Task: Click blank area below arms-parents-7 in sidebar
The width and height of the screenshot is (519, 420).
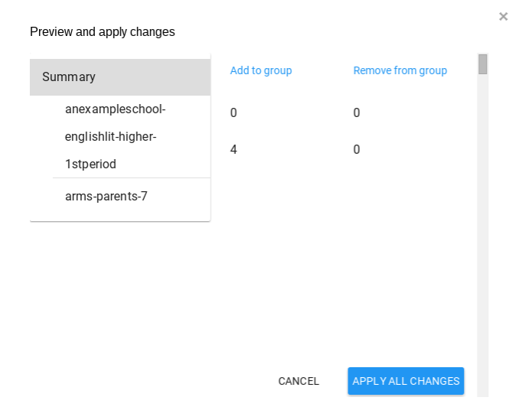Action: [119, 214]
